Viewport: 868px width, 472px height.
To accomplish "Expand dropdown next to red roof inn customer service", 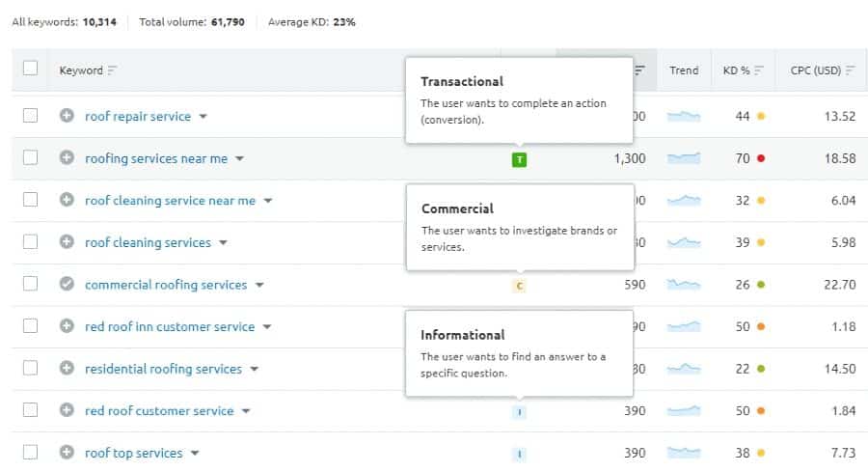I will pyautogui.click(x=267, y=327).
